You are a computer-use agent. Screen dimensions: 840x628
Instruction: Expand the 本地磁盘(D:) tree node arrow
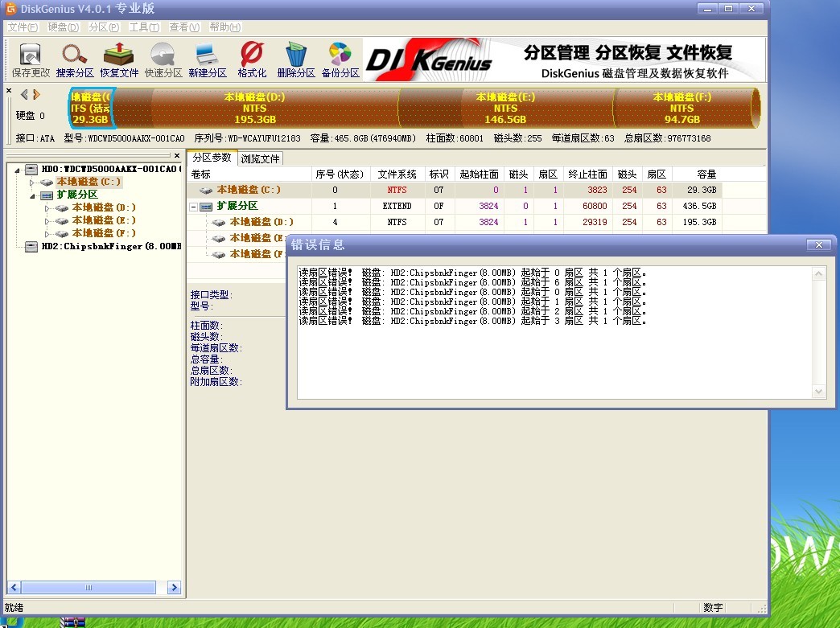tap(47, 208)
